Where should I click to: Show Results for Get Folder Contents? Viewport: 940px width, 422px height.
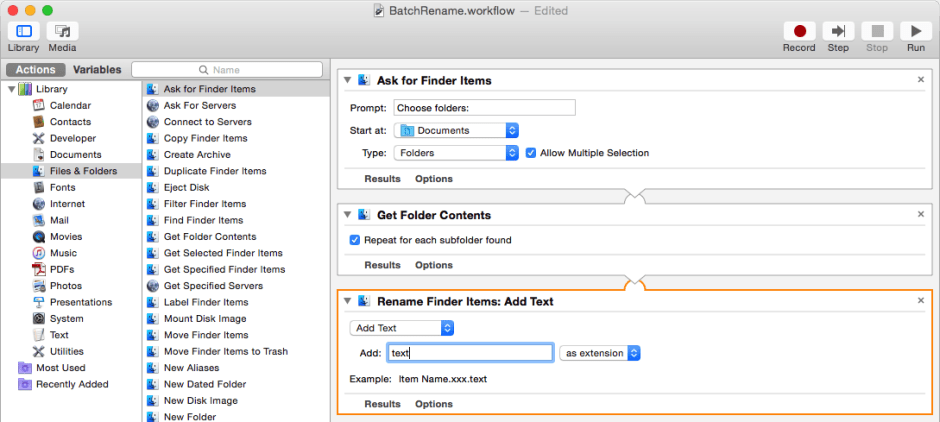382,265
